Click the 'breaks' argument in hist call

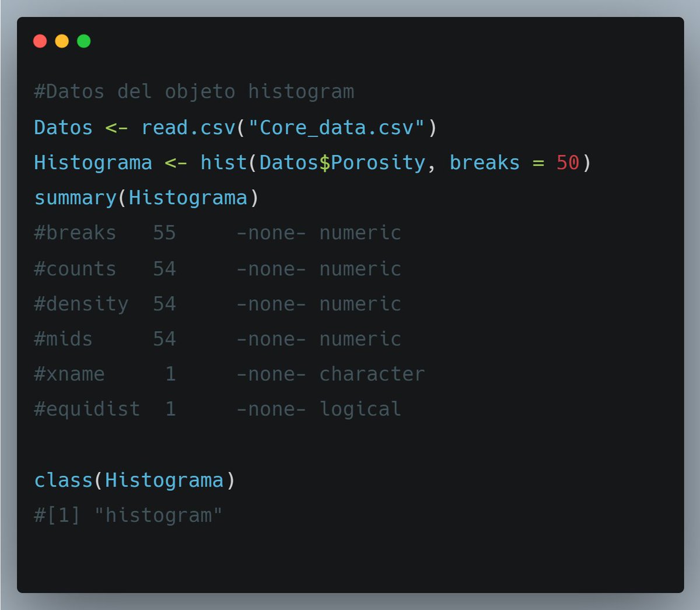tap(485, 163)
